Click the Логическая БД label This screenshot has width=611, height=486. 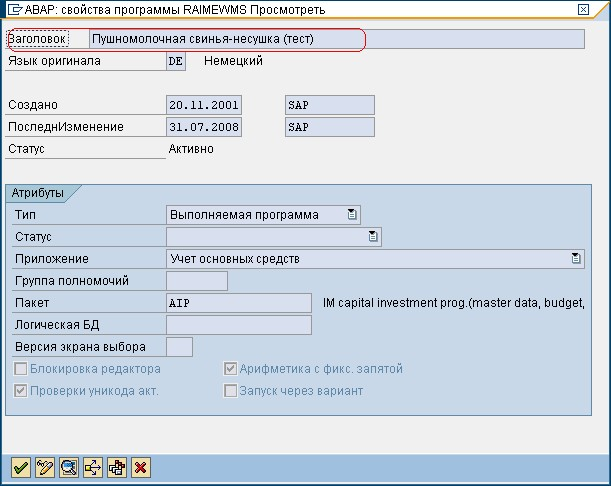pyautogui.click(x=57, y=325)
